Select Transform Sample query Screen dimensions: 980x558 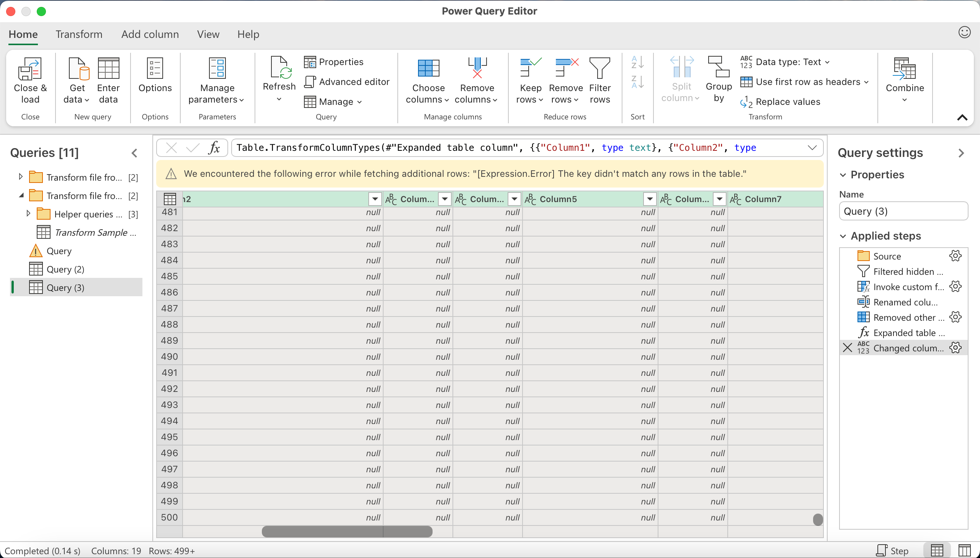pos(76,232)
